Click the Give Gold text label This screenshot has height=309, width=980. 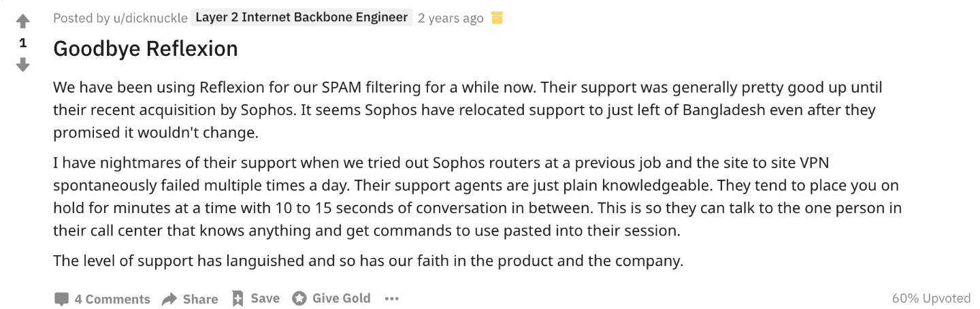(342, 298)
